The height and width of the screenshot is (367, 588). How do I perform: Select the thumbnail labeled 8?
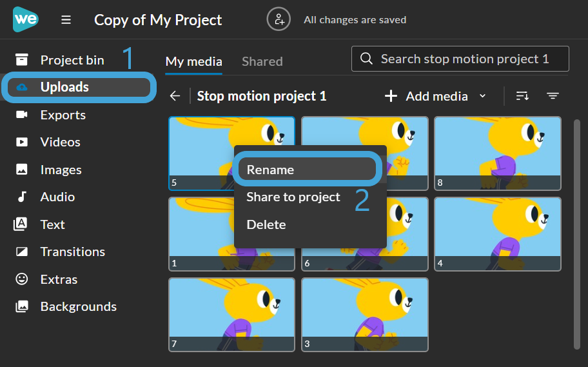[498, 154]
